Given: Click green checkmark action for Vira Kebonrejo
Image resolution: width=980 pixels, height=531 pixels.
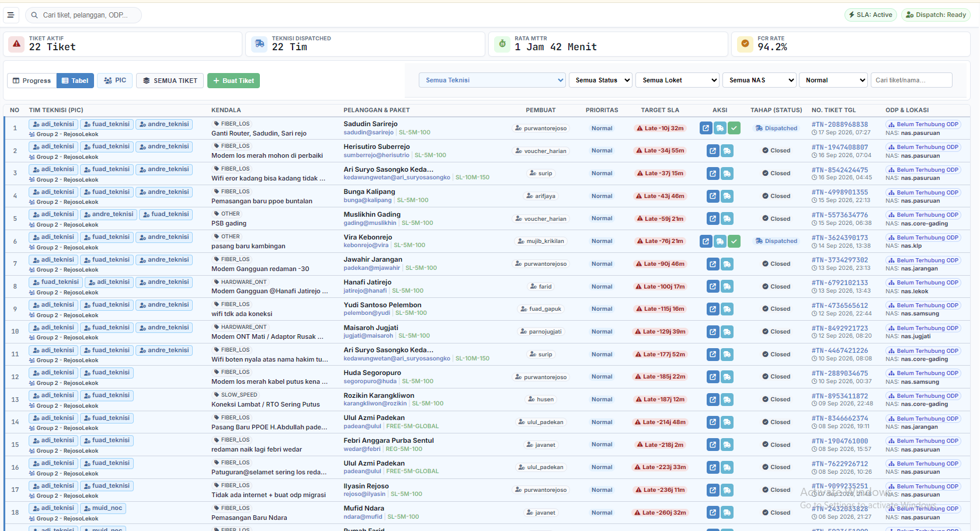Looking at the screenshot, I should tap(734, 241).
